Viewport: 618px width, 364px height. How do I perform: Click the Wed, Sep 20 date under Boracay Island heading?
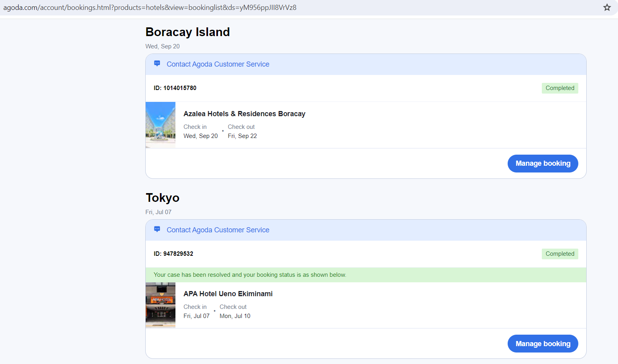click(x=162, y=46)
